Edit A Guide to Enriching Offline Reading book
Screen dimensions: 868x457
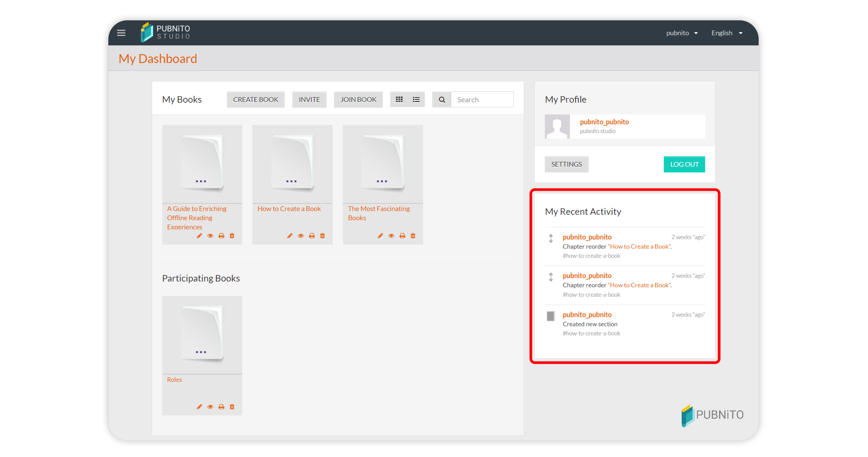199,236
